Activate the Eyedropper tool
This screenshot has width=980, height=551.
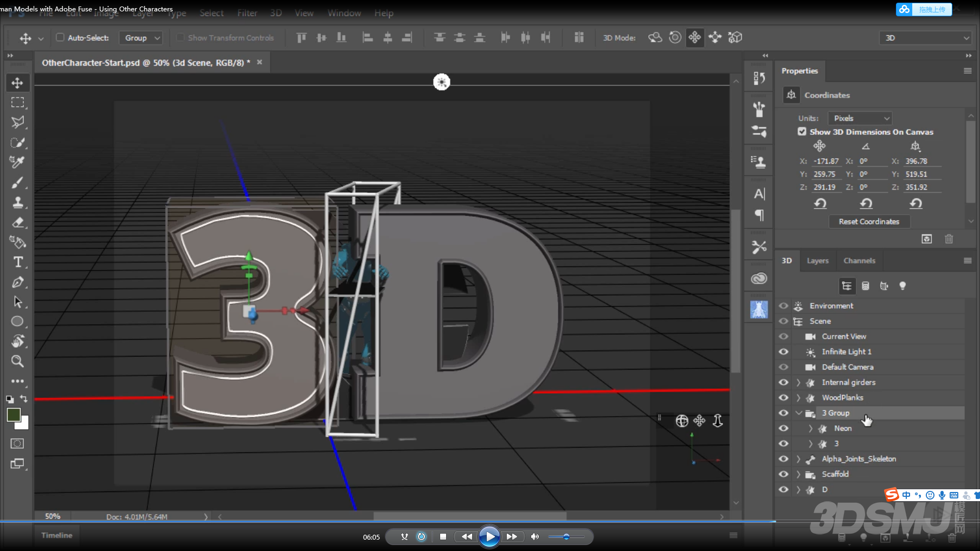tap(17, 162)
